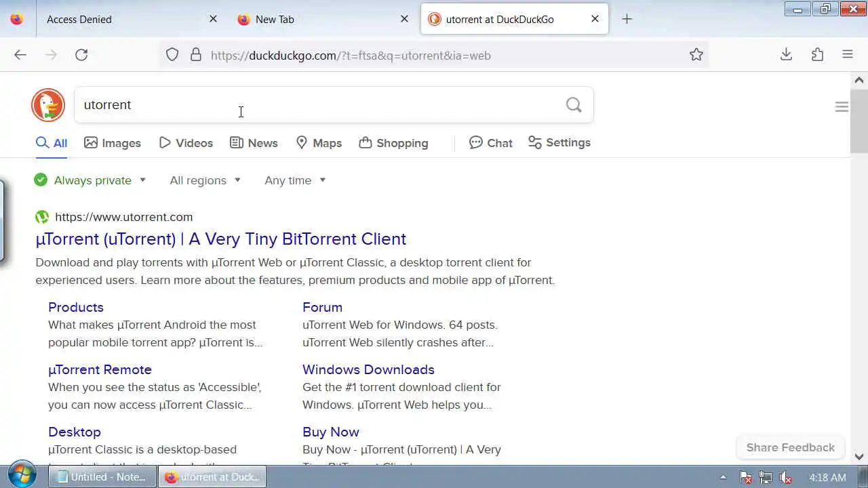View site security padlock info
The height and width of the screenshot is (488, 868).
pos(196,55)
